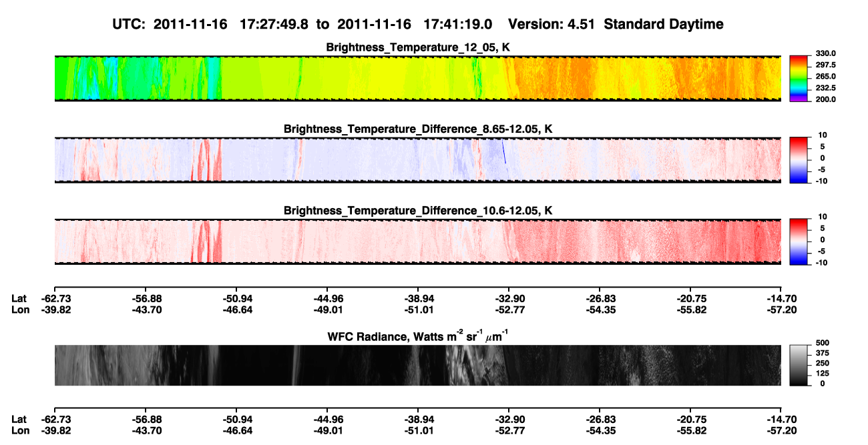This screenshot has width=868, height=445.
Task: Select the Brightness Temperature 12.05 rainbow swath image
Action: coord(417,78)
